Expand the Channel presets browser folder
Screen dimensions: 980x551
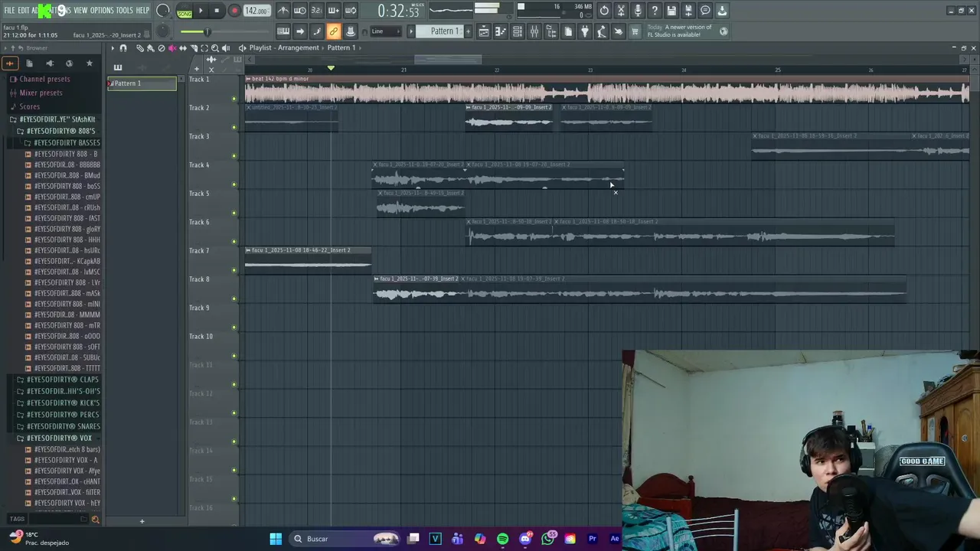click(x=44, y=79)
